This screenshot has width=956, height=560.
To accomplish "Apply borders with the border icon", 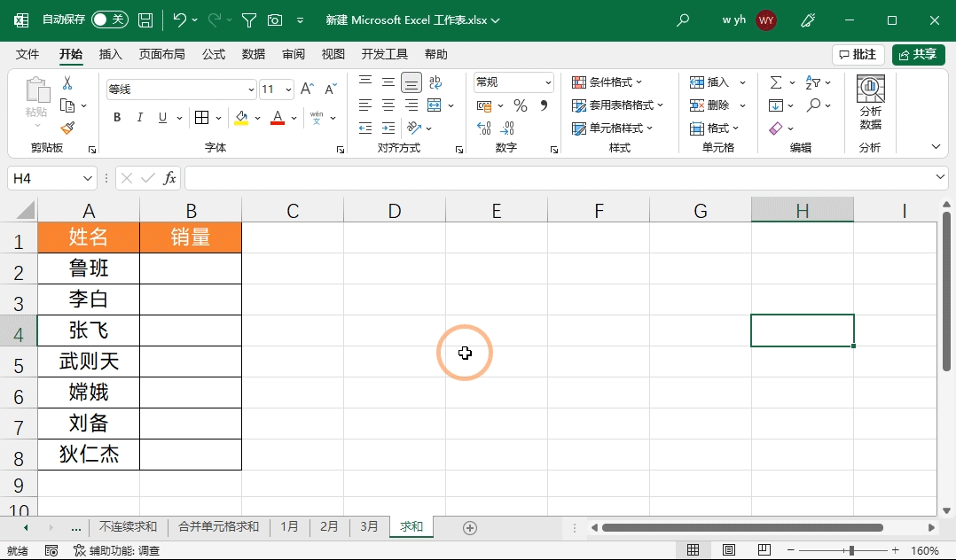I will click(202, 118).
